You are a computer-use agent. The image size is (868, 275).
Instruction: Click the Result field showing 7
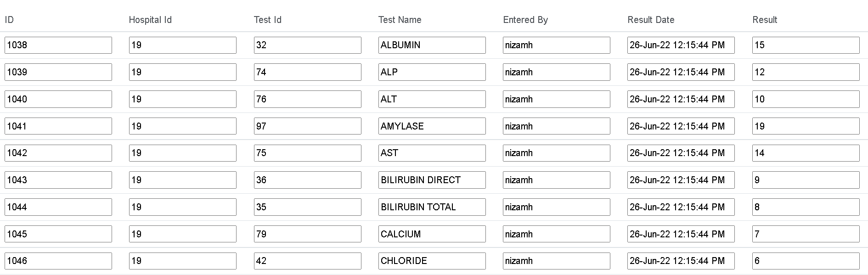pos(806,234)
